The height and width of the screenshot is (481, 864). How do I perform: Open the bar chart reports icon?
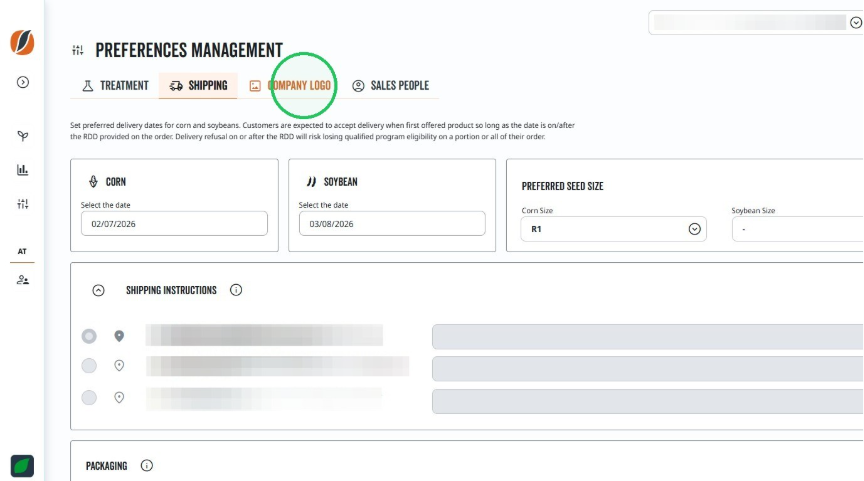[x=23, y=170]
